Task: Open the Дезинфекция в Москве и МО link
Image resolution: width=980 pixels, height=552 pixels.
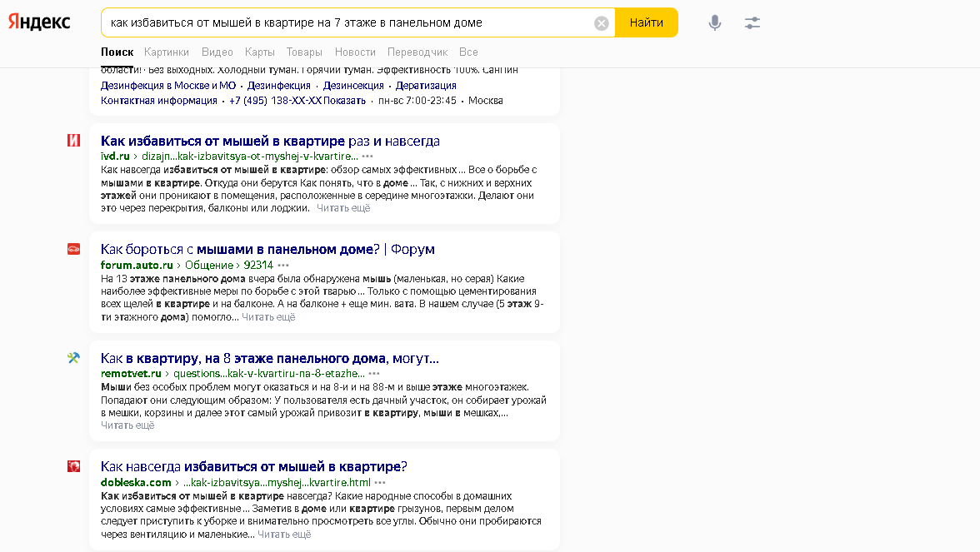Action: pos(168,86)
